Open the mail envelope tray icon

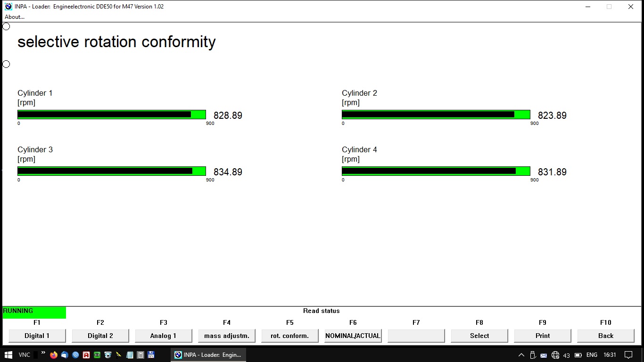pyautogui.click(x=544, y=355)
